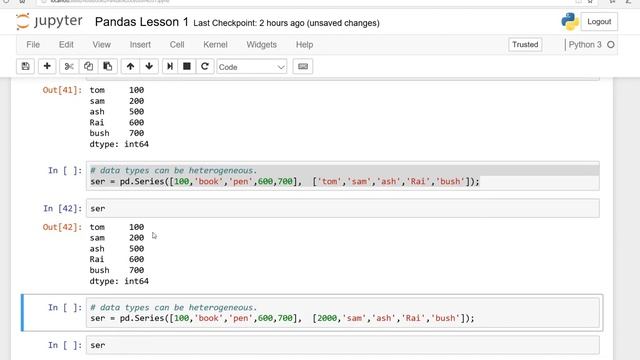Move selected cell up arrow

pos(130,67)
